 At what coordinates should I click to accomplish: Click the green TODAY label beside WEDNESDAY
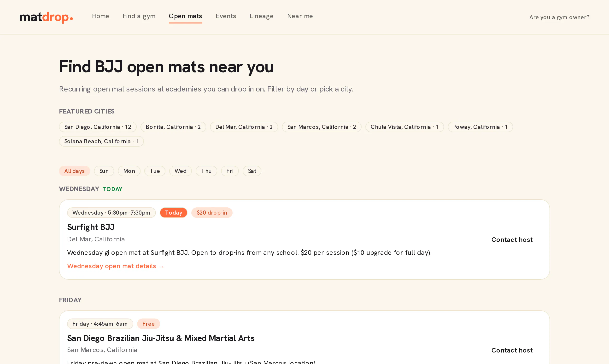(x=112, y=189)
